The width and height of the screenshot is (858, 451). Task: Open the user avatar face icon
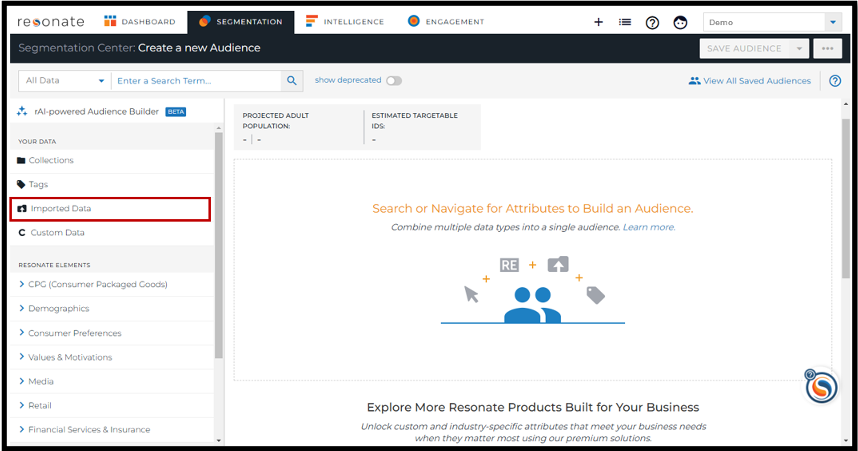coord(680,22)
